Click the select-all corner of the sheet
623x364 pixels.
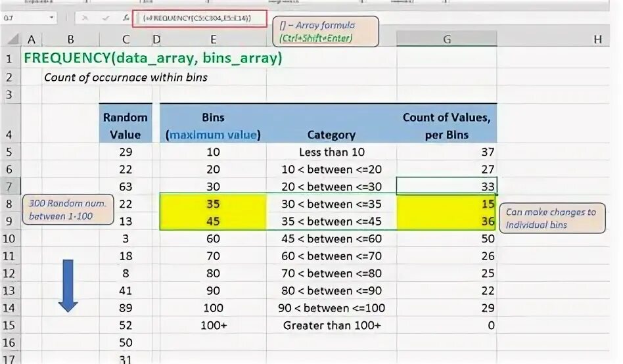(x=12, y=39)
